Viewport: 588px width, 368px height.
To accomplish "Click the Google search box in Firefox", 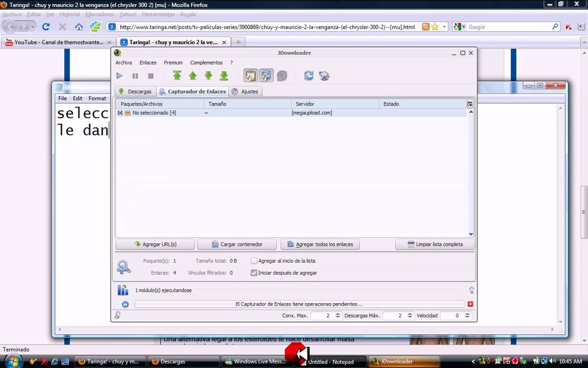I will pyautogui.click(x=509, y=27).
